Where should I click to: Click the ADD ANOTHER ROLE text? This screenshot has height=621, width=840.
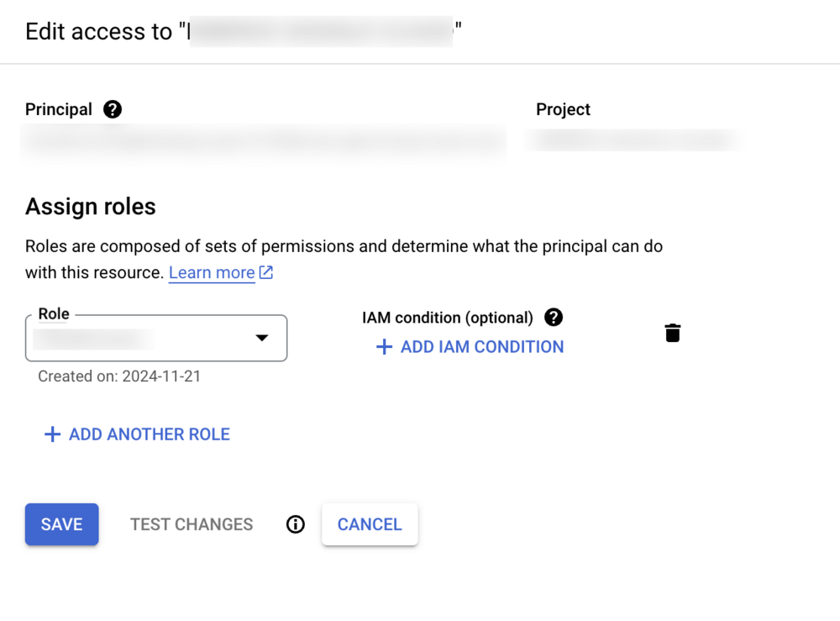coord(150,434)
